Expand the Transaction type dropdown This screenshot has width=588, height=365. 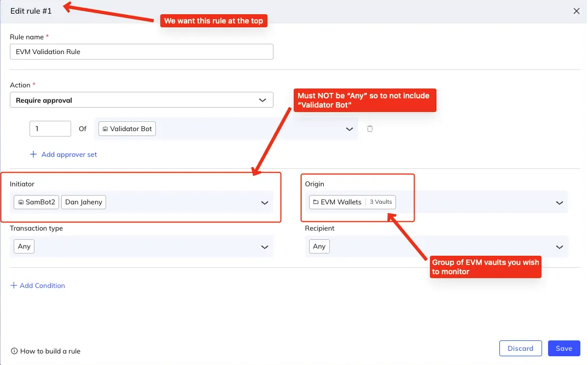tap(265, 247)
